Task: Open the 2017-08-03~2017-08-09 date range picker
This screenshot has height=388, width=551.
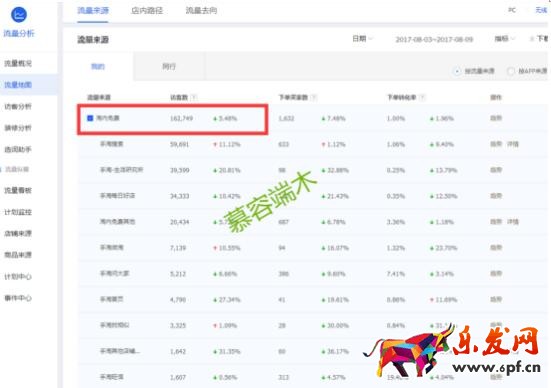Action: [x=434, y=39]
